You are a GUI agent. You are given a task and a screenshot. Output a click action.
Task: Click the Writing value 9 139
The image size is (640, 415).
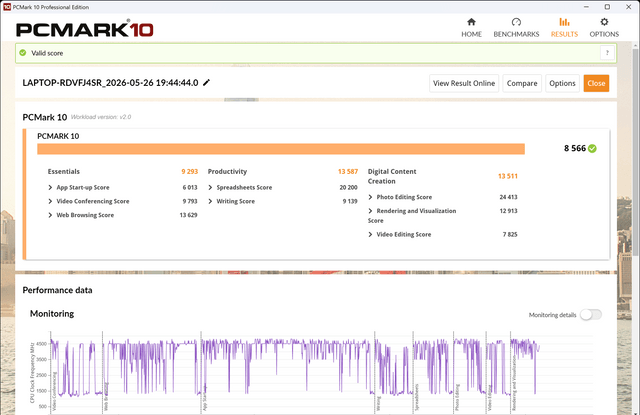coord(350,201)
